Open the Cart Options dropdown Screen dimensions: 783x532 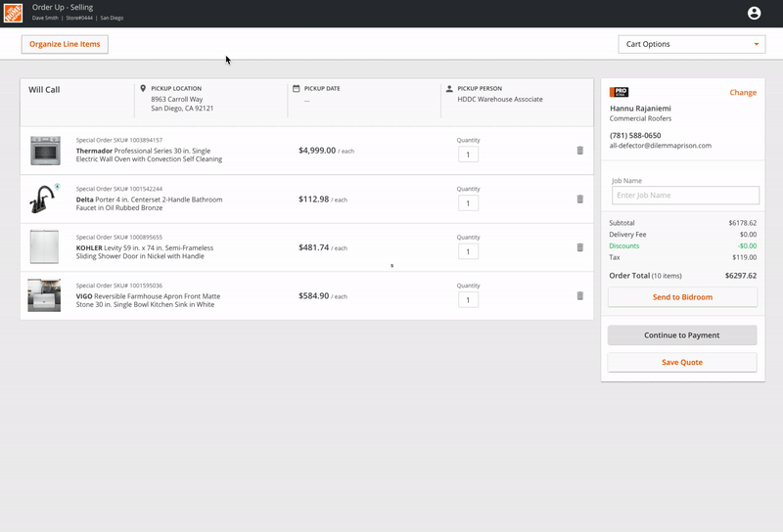[x=692, y=44]
